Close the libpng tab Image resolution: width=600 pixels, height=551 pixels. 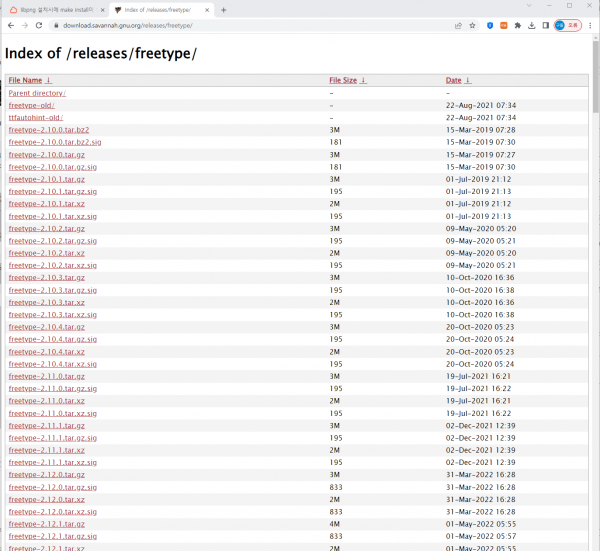[x=103, y=10]
